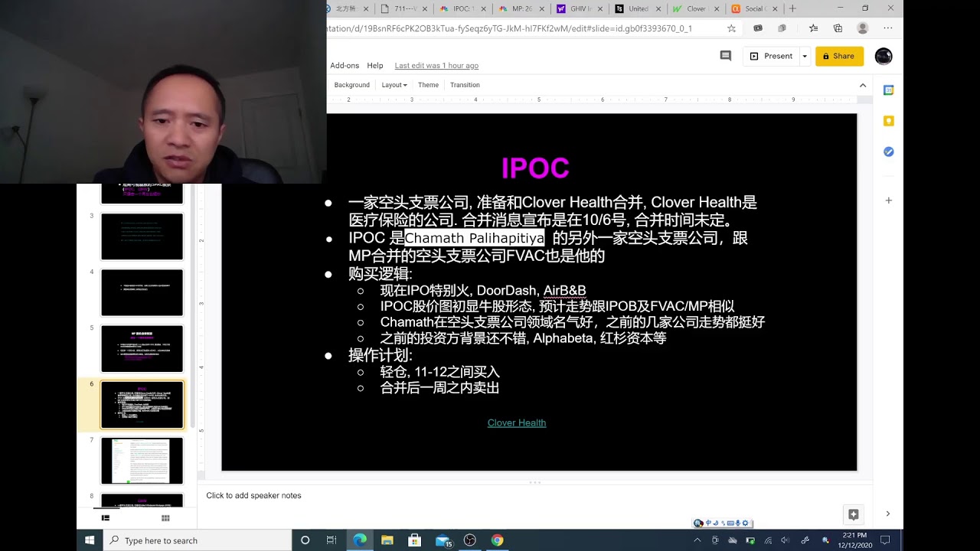
Task: Open Microsoft Store from the taskbar
Action: coord(414,540)
